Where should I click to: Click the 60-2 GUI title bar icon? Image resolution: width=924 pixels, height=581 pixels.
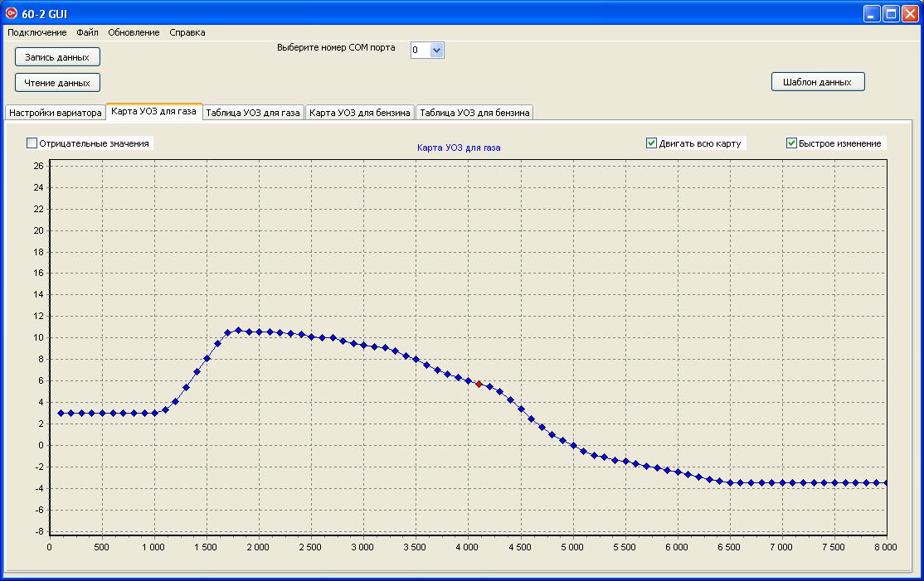click(x=12, y=13)
